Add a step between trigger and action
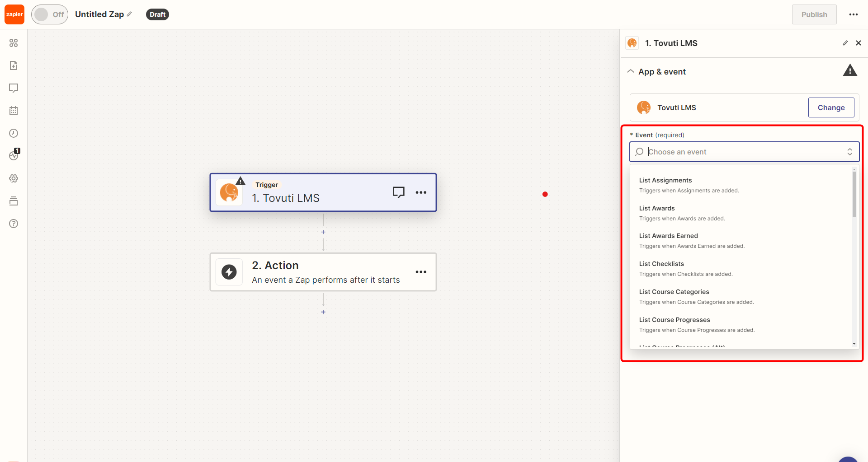This screenshot has height=462, width=868. (323, 232)
